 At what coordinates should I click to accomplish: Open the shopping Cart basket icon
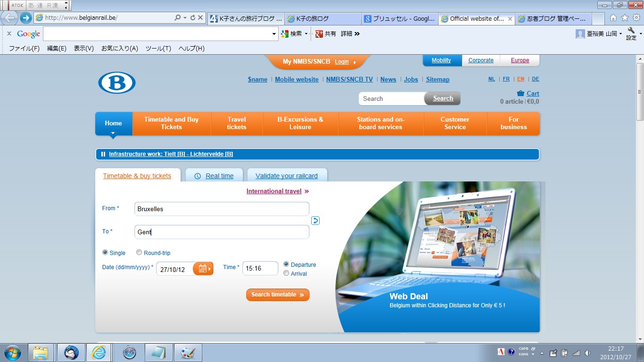tap(520, 93)
